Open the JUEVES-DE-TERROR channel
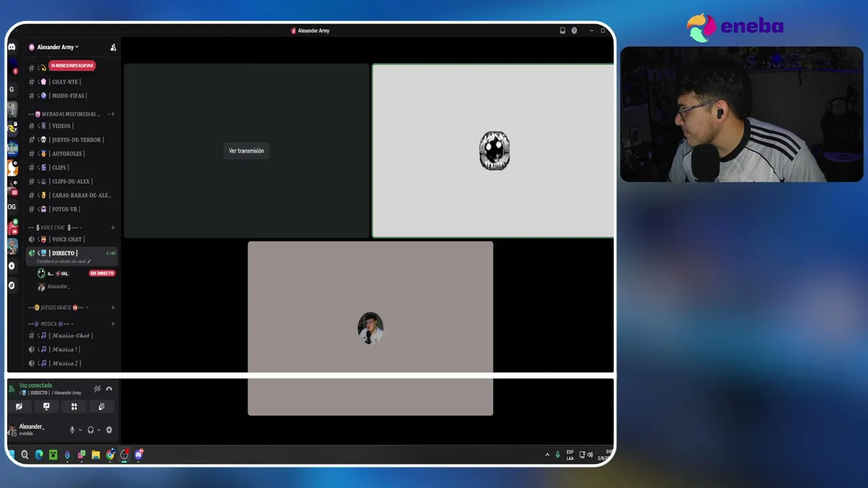868x488 pixels. pos(73,140)
